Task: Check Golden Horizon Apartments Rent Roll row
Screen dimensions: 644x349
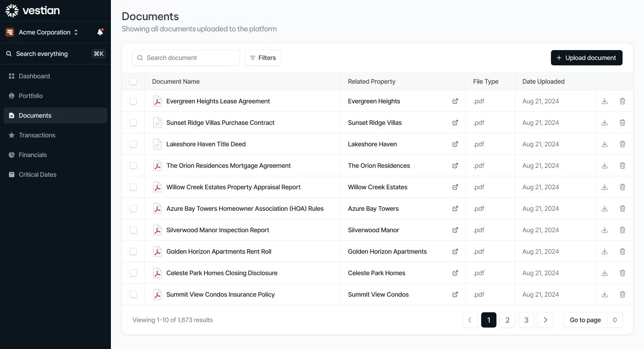Action: coord(133,251)
